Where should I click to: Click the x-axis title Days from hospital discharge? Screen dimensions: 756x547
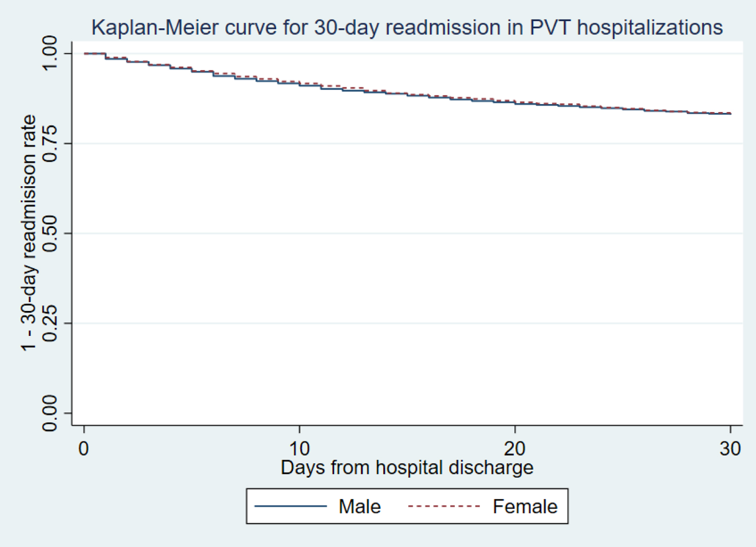[x=407, y=467]
